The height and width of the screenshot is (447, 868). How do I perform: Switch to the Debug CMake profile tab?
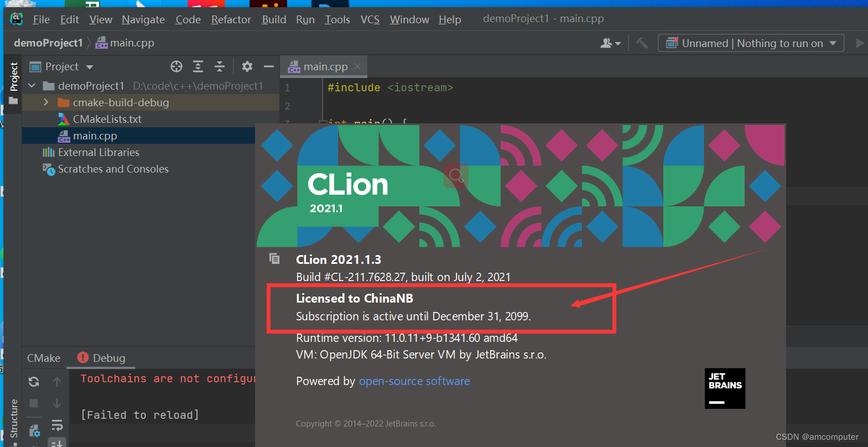click(101, 358)
